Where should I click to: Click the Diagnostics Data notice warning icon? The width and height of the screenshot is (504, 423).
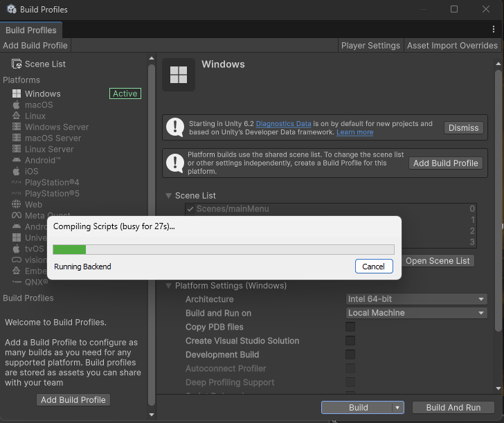(175, 127)
